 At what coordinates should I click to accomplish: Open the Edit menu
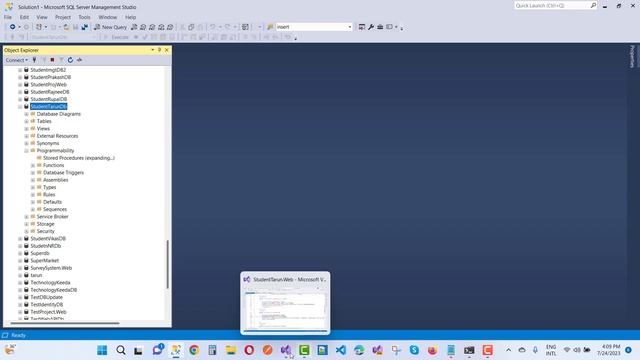(x=24, y=17)
